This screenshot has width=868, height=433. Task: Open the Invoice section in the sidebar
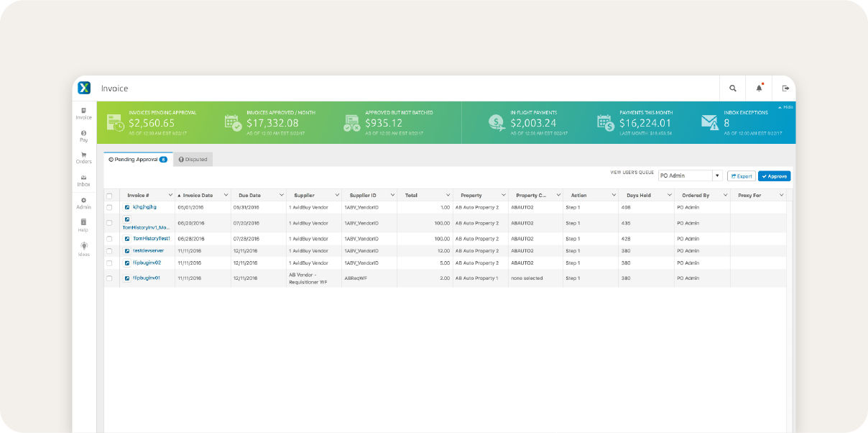(x=84, y=111)
